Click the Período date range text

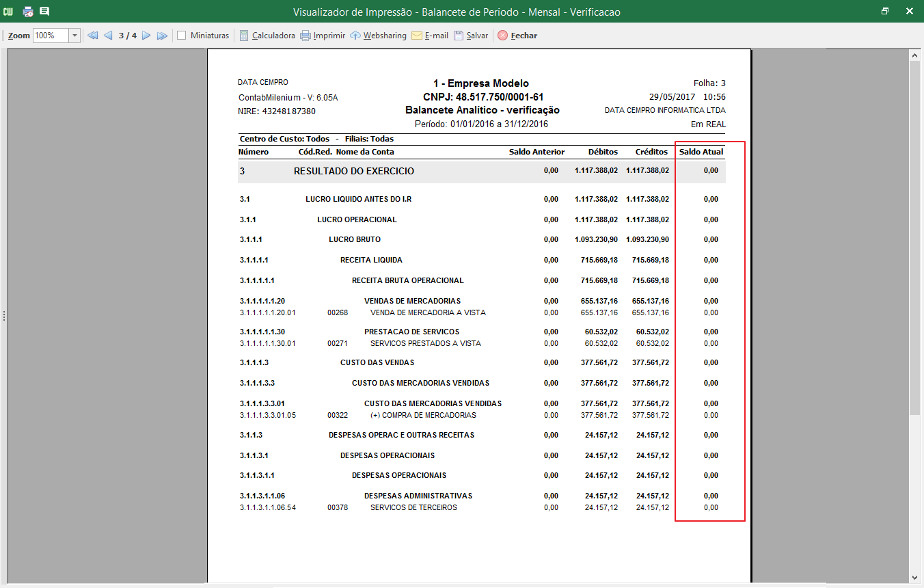[481, 124]
